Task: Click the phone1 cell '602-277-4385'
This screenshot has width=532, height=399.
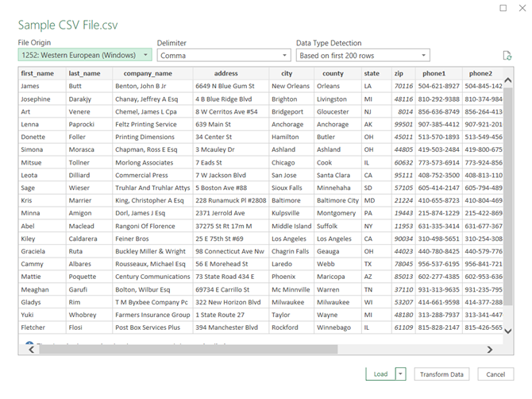Action: 438,277
